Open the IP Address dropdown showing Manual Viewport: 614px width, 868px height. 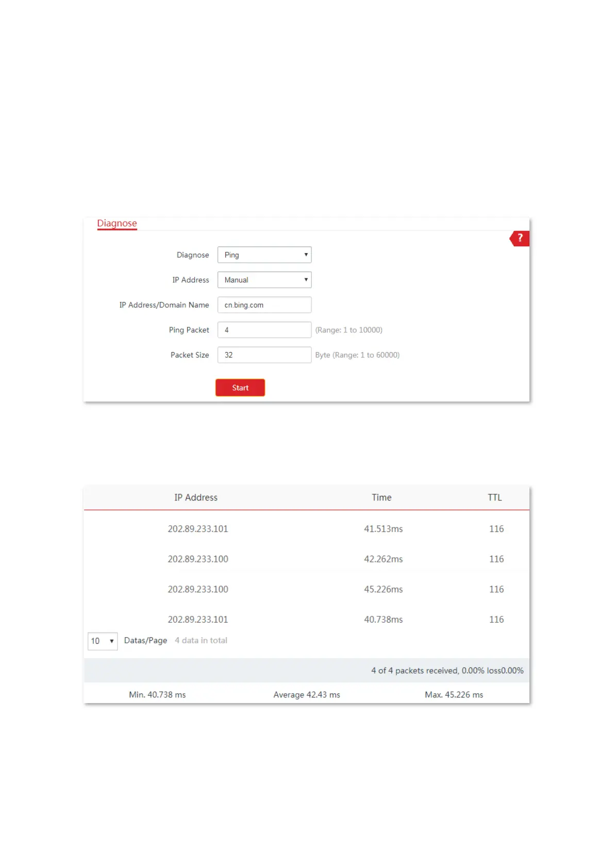pos(264,280)
